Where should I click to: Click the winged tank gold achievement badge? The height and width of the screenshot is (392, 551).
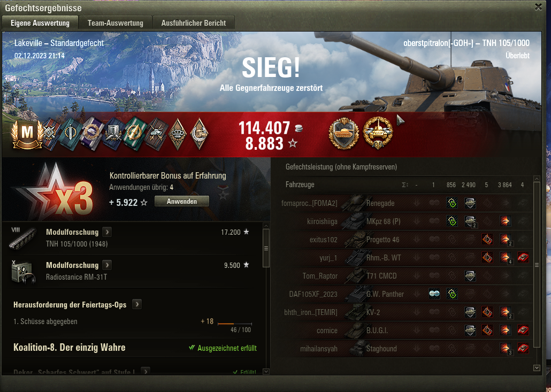pyautogui.click(x=378, y=133)
